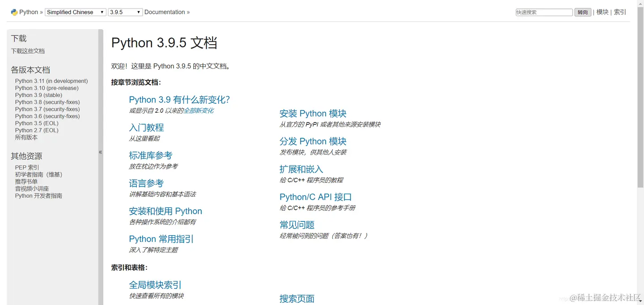Screen dimensions: 644x305
Task: Click the Python breadcrumb link
Action: tap(29, 12)
